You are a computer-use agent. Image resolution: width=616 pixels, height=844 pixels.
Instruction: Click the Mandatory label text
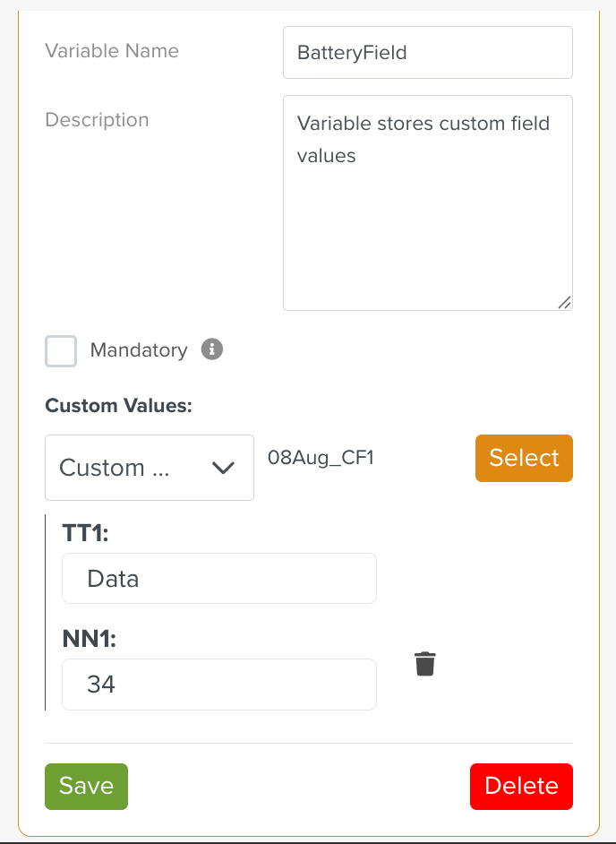tap(137, 350)
